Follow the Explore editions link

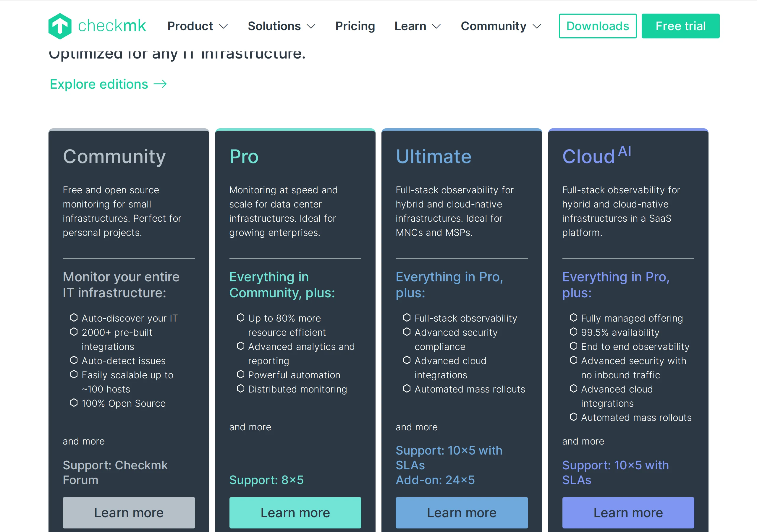(x=108, y=84)
